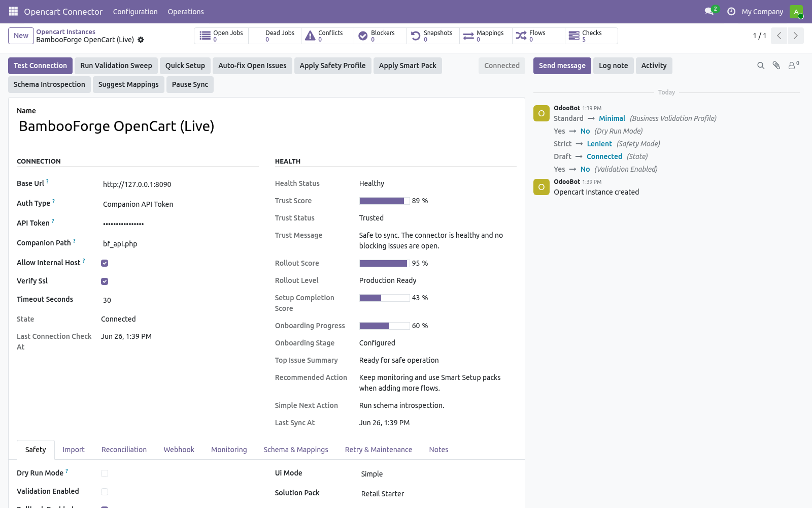Search messages in the chatter
The height and width of the screenshot is (508, 812).
pyautogui.click(x=761, y=66)
